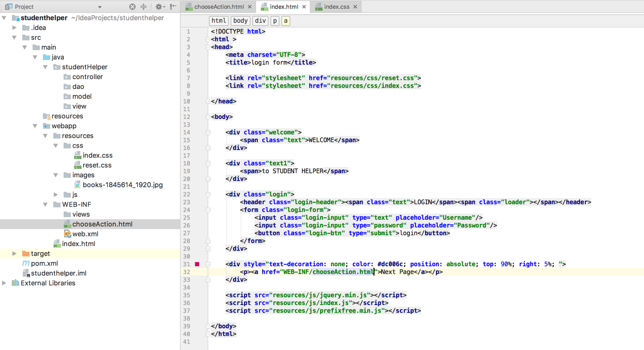
Task: Select the view package
Action: [79, 106]
